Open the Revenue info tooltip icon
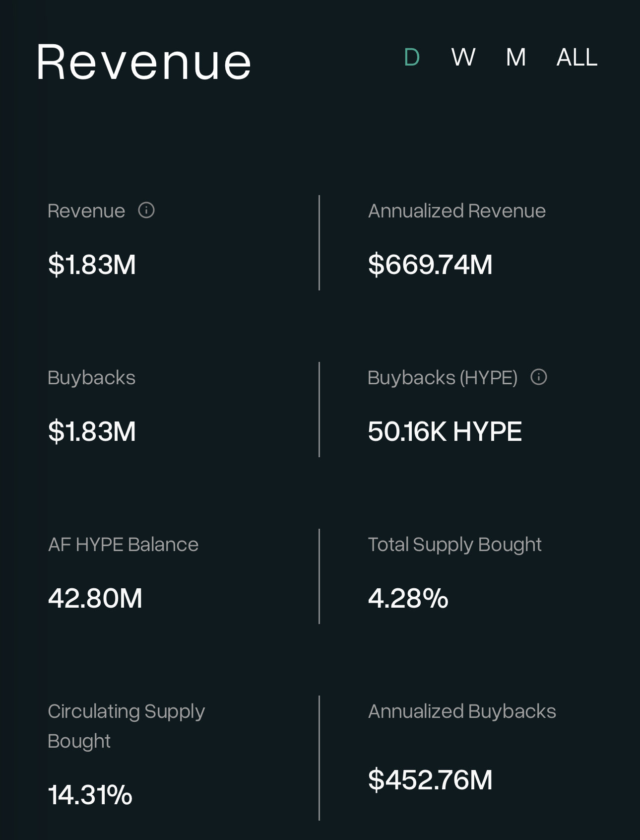The image size is (640, 840). click(x=146, y=210)
